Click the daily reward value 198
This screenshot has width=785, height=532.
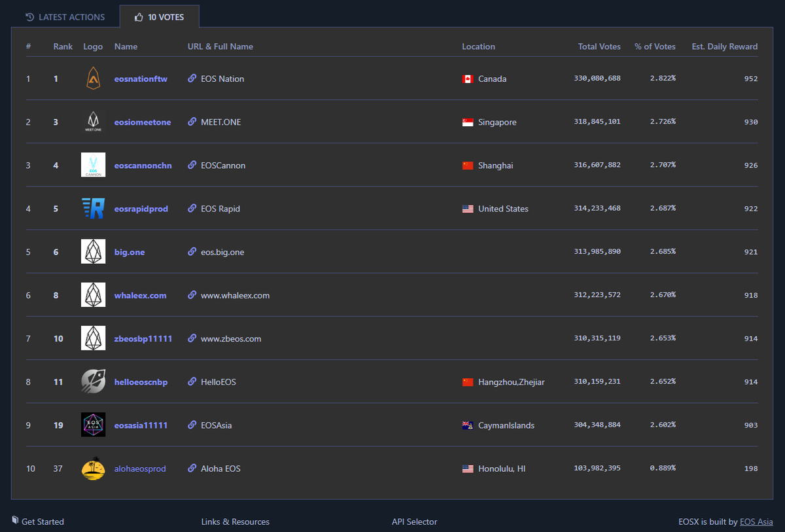click(751, 469)
